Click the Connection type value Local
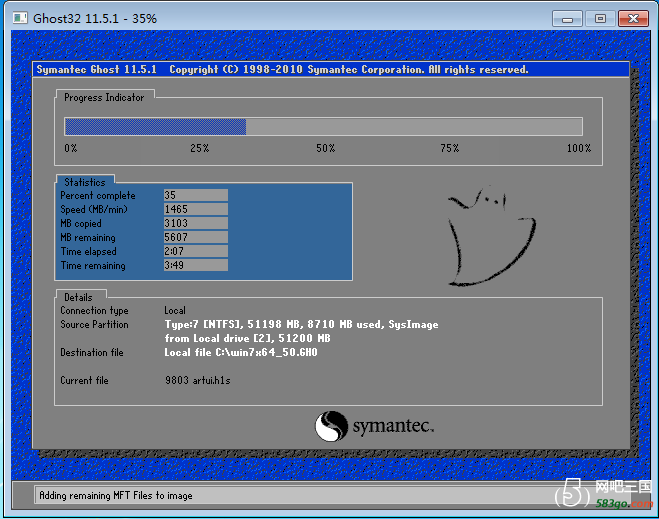Screen dimensions: 659x519 coord(175,311)
